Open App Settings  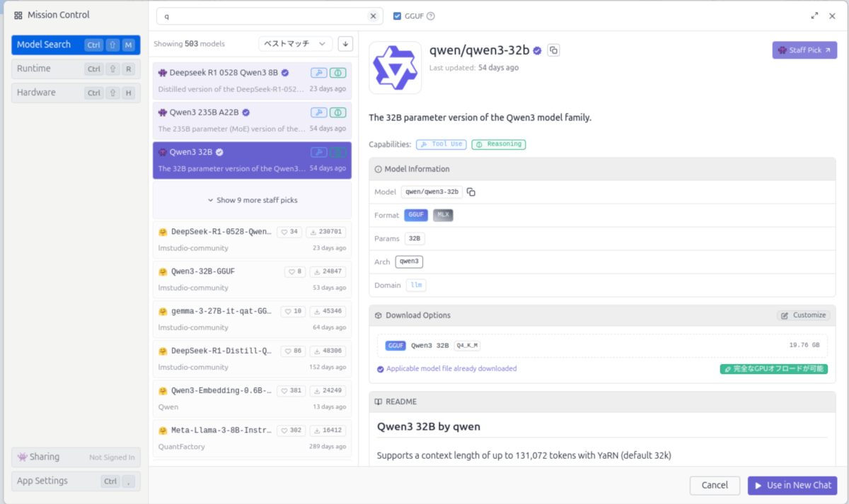[x=76, y=481]
